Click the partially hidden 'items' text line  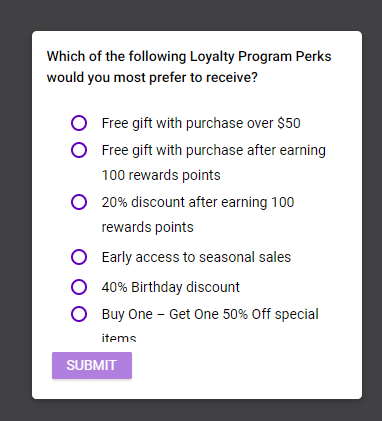pyautogui.click(x=119, y=337)
